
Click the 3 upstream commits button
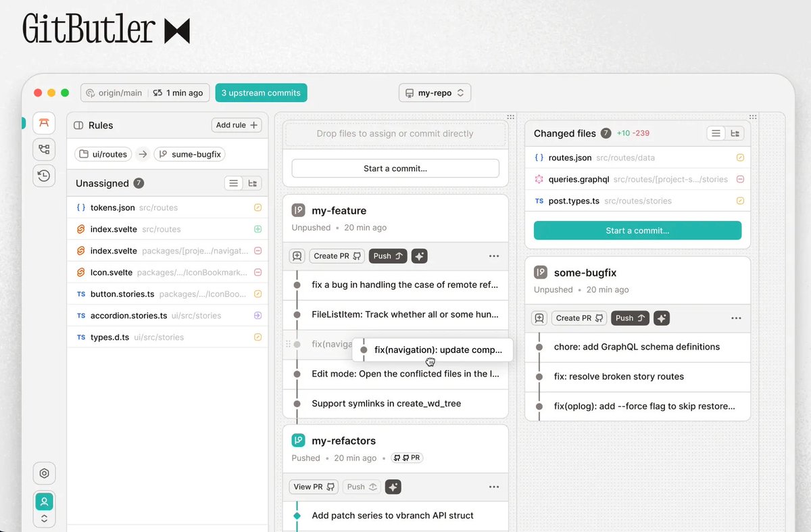click(261, 93)
